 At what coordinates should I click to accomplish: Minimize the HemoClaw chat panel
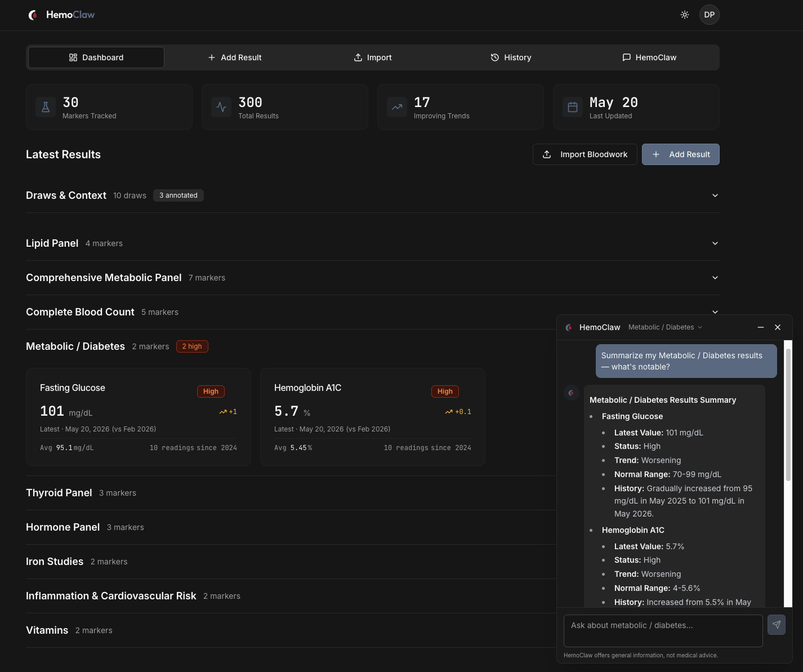click(761, 327)
